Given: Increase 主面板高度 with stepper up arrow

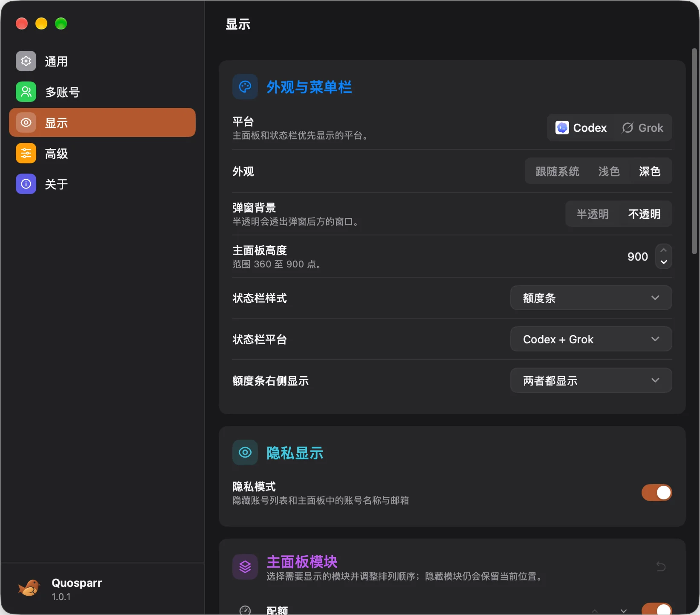Looking at the screenshot, I should pos(664,250).
